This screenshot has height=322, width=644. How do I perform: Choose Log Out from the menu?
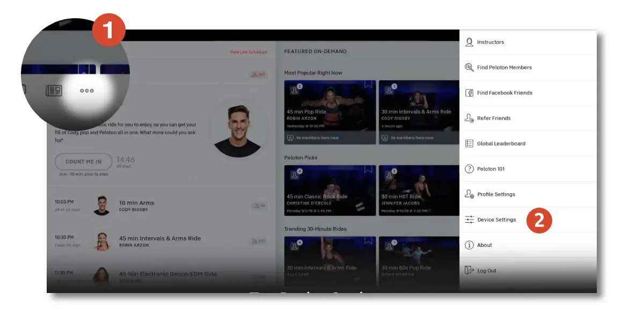[528, 270]
